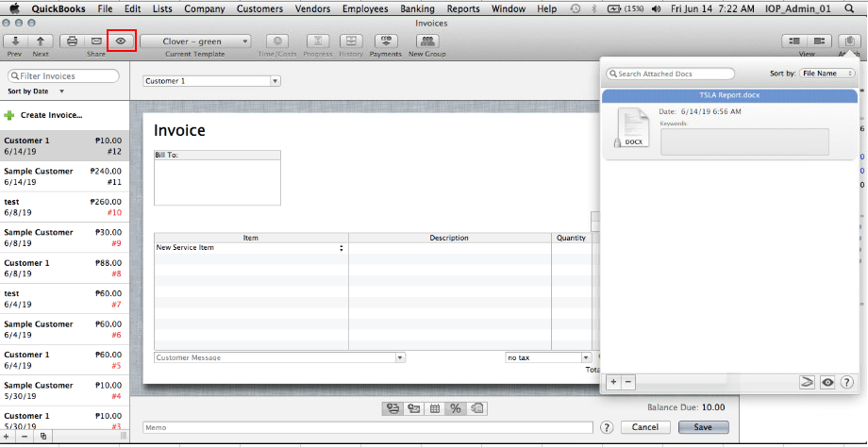Click the TSLA Report DOCX file thumbnail
Screen dimensions: 868x447
(x=631, y=128)
